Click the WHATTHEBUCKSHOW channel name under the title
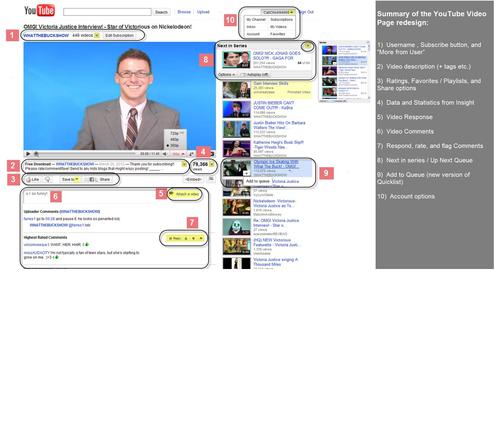This screenshot has height=426, width=494. [46, 35]
